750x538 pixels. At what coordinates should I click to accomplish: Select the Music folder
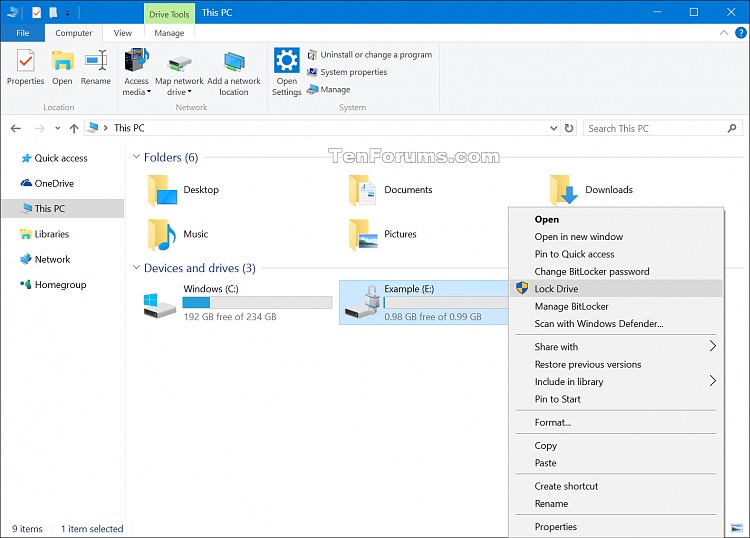tap(178, 234)
